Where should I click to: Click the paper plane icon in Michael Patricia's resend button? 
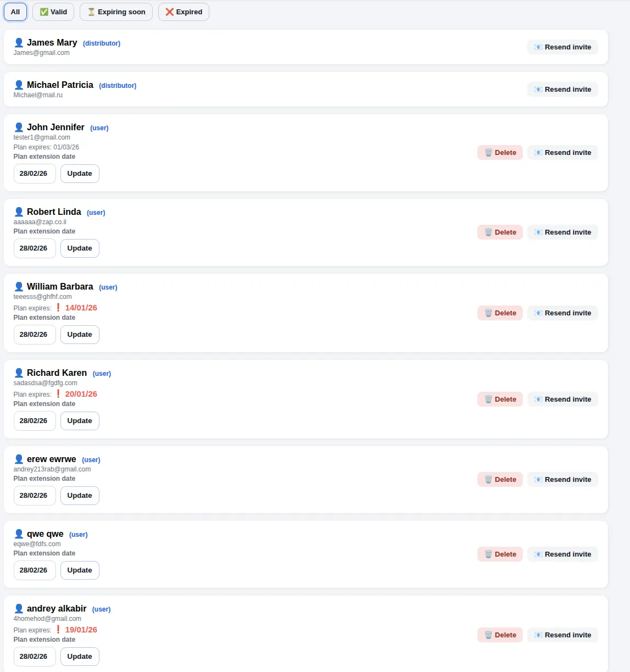538,89
